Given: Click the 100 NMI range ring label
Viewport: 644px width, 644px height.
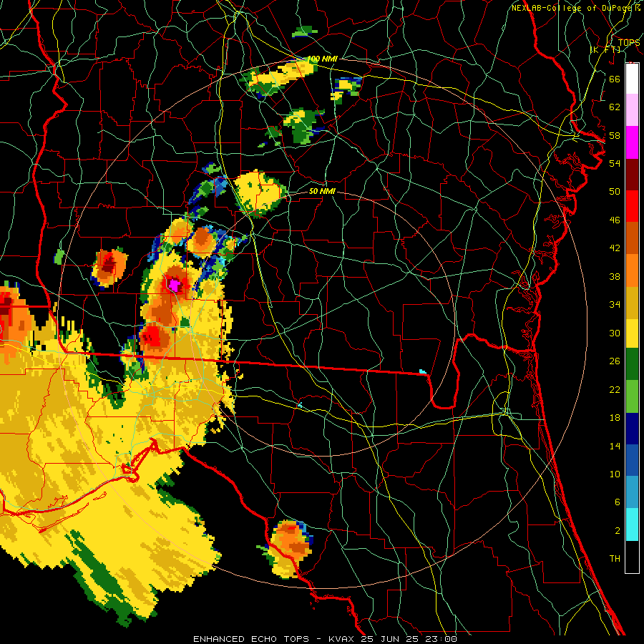Looking at the screenshot, I should 323,59.
